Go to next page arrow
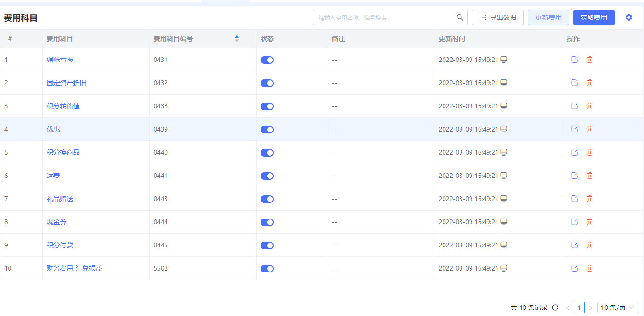The width and height of the screenshot is (644, 316). (591, 308)
